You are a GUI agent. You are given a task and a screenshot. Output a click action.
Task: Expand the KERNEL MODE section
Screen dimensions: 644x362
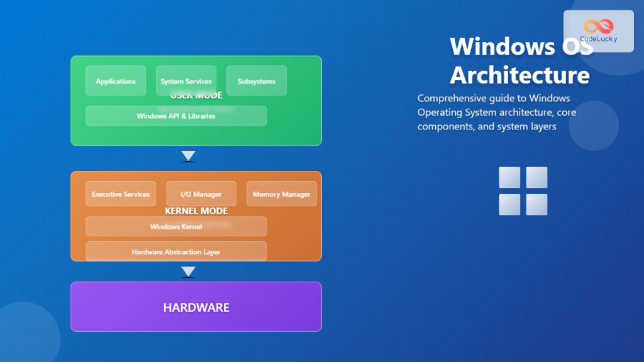pos(196,211)
